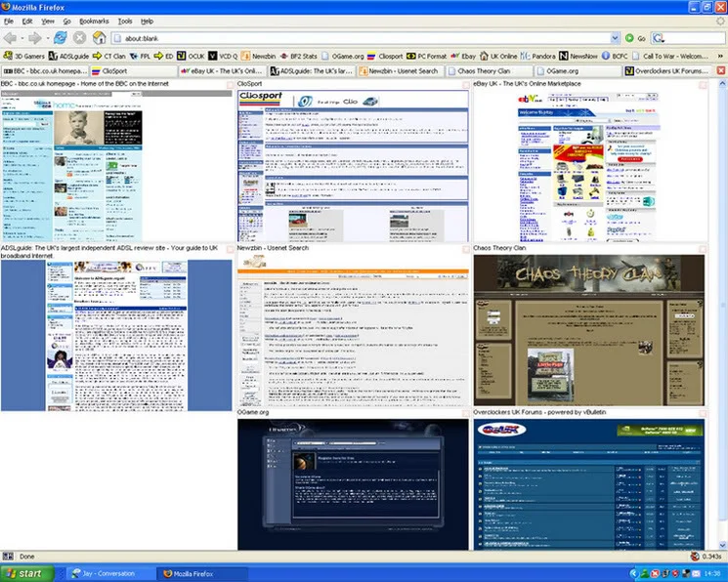Select the OGame.org preview thumbnail
Viewport: 728px width, 582px height.
click(x=353, y=484)
